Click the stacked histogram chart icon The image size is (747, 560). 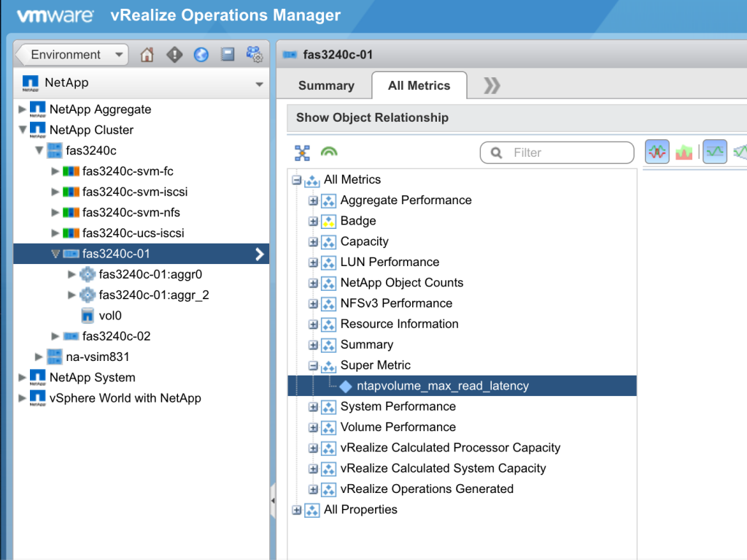tap(685, 151)
